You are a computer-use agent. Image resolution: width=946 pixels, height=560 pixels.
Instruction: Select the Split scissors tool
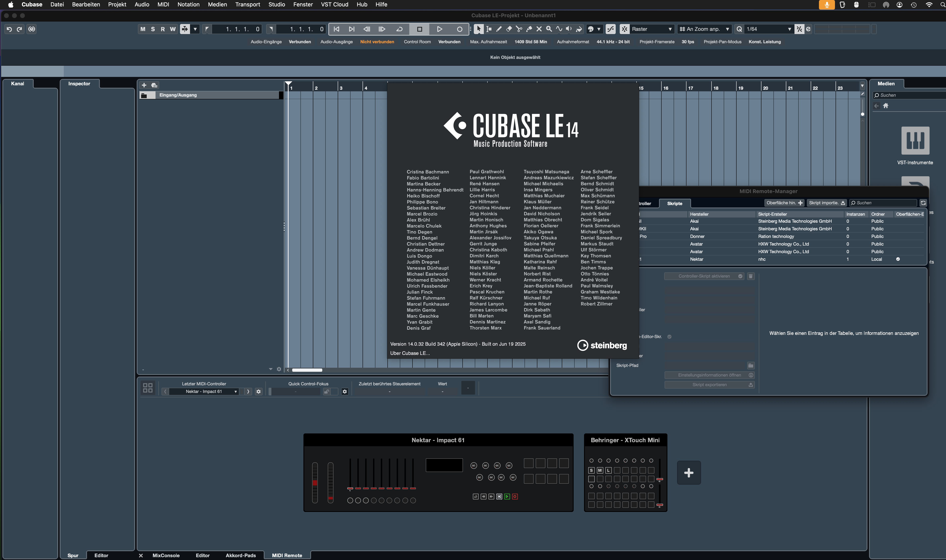coord(519,29)
